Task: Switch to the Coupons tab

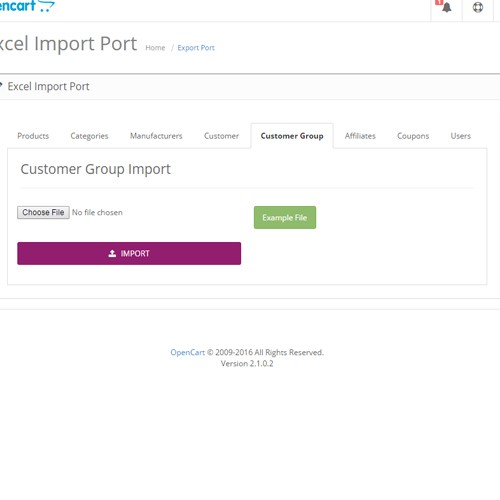Action: pos(413,136)
